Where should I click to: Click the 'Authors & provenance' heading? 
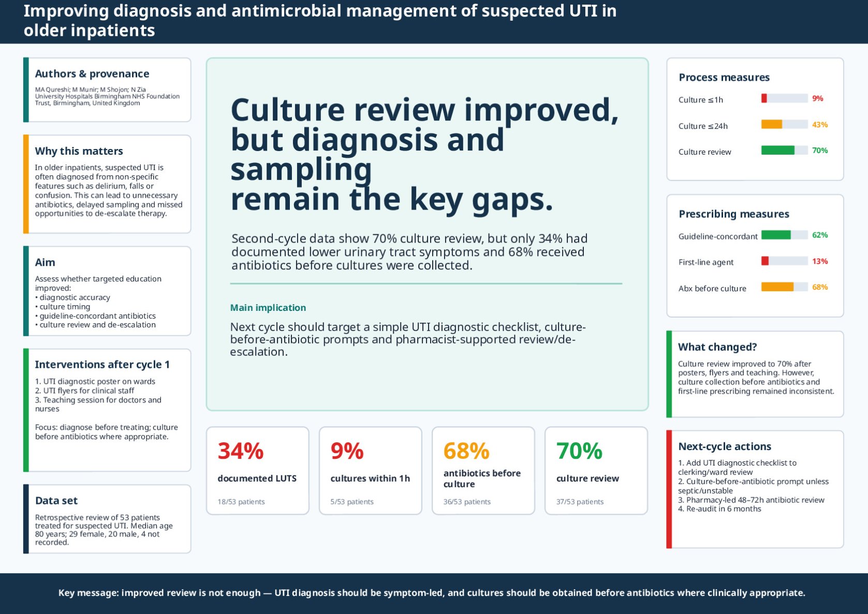coord(92,74)
